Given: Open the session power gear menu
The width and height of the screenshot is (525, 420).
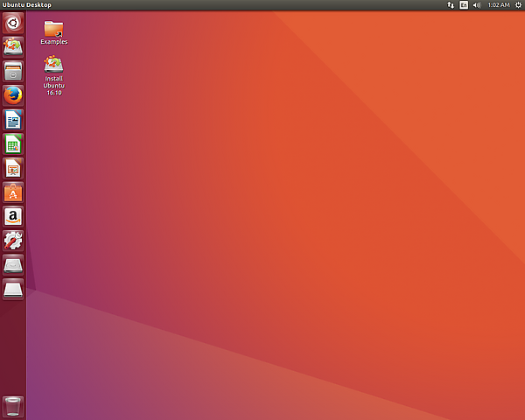Looking at the screenshot, I should (x=517, y=5).
